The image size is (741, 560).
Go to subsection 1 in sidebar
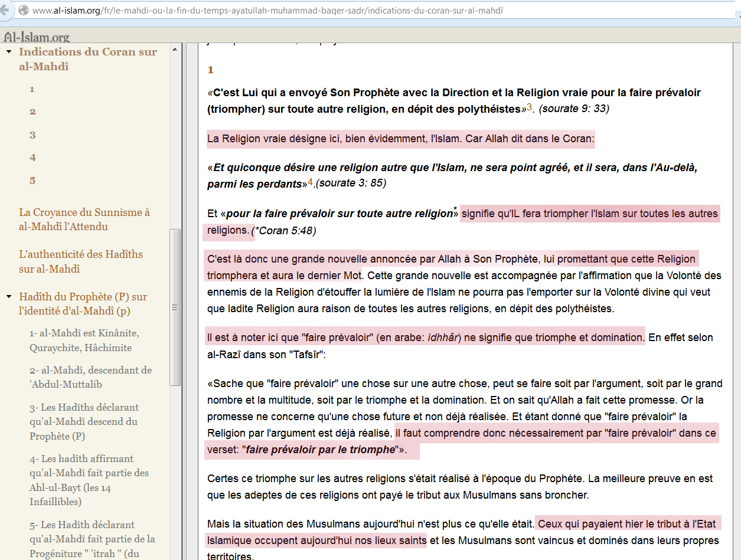[x=32, y=89]
